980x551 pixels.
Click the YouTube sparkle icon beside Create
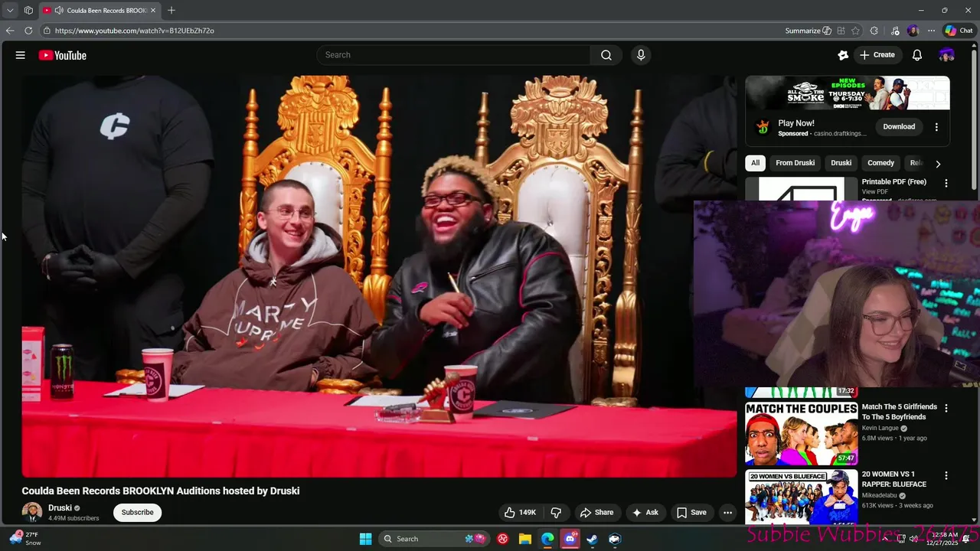point(843,55)
